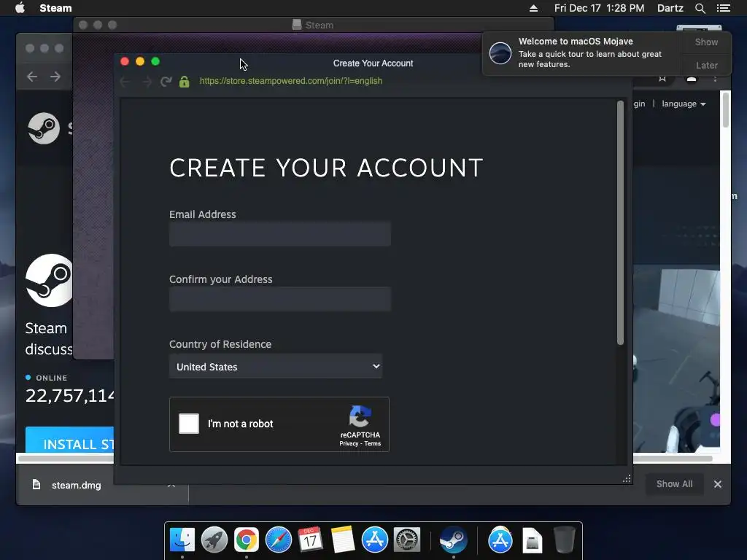Click the Confirm your Address field

pyautogui.click(x=280, y=299)
